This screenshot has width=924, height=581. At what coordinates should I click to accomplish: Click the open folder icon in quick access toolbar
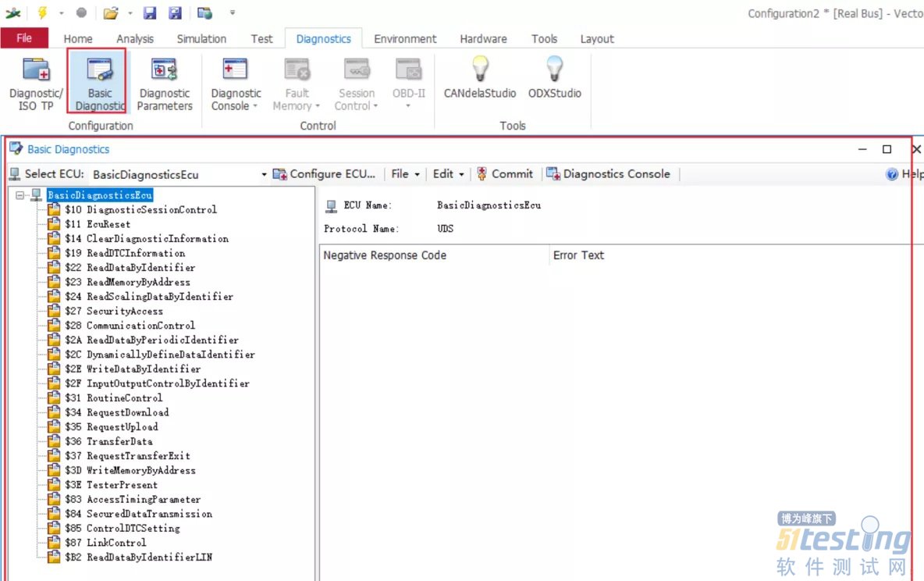(x=110, y=12)
